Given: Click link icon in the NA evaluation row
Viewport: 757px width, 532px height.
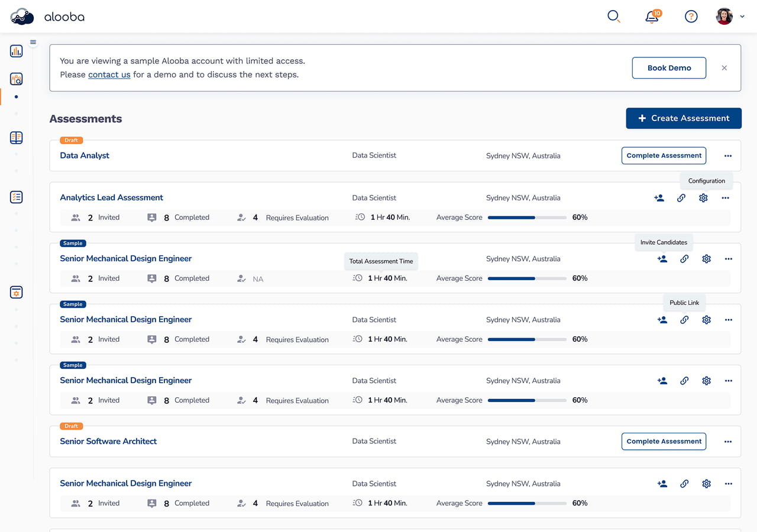Looking at the screenshot, I should click(684, 259).
